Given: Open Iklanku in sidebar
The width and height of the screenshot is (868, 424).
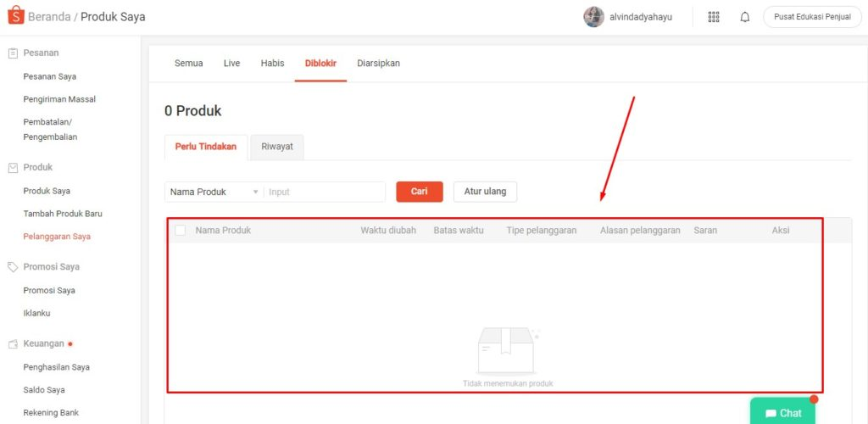Looking at the screenshot, I should point(36,313).
